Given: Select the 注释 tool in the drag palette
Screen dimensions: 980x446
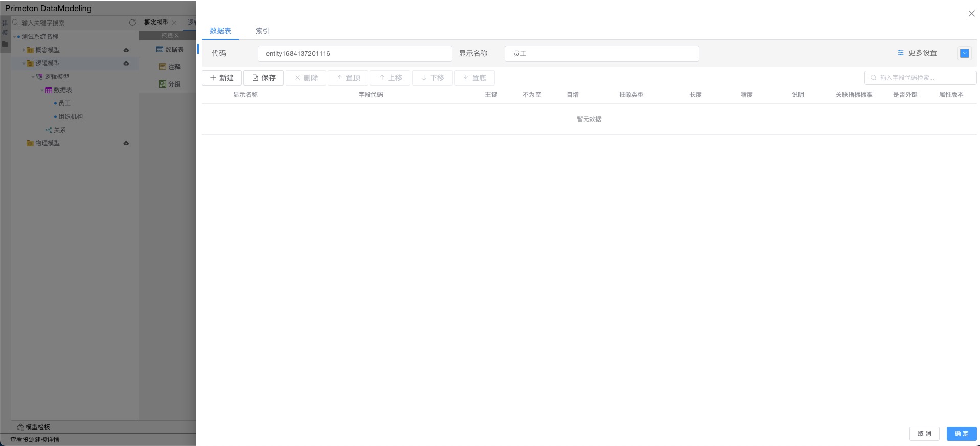Looking at the screenshot, I should (170, 67).
